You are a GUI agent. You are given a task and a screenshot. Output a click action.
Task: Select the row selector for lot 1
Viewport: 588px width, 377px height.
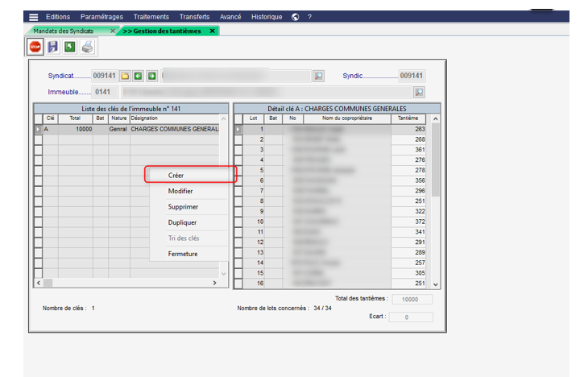[x=238, y=129]
